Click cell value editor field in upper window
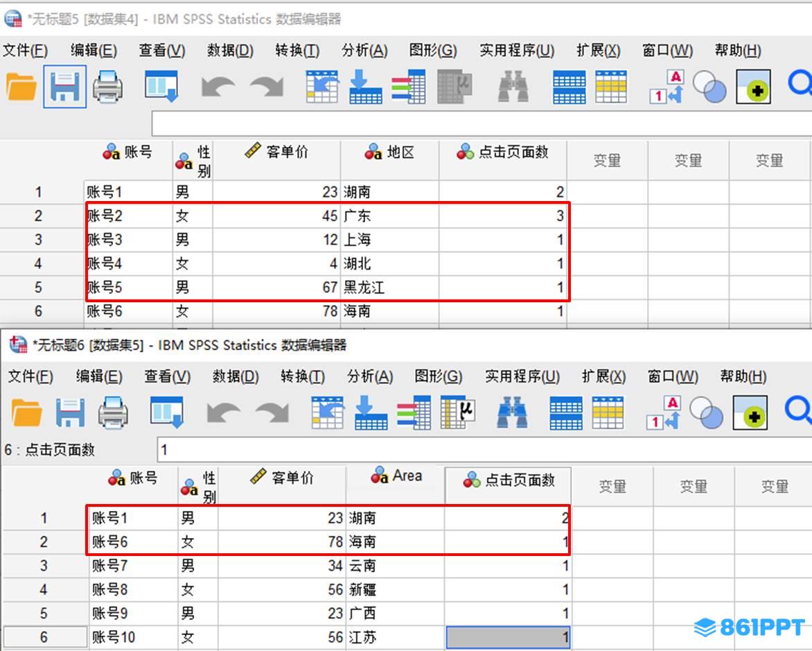This screenshot has height=651, width=812. [482, 123]
